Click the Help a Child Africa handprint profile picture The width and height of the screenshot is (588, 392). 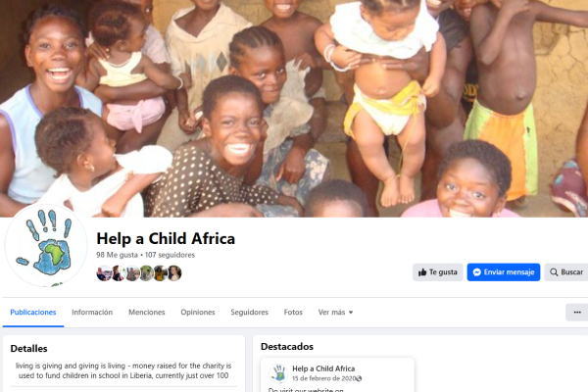tap(46, 246)
